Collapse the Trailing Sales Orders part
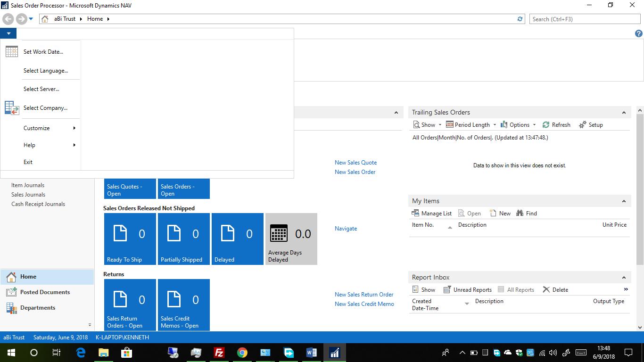Image resolution: width=644 pixels, height=362 pixels. (624, 113)
